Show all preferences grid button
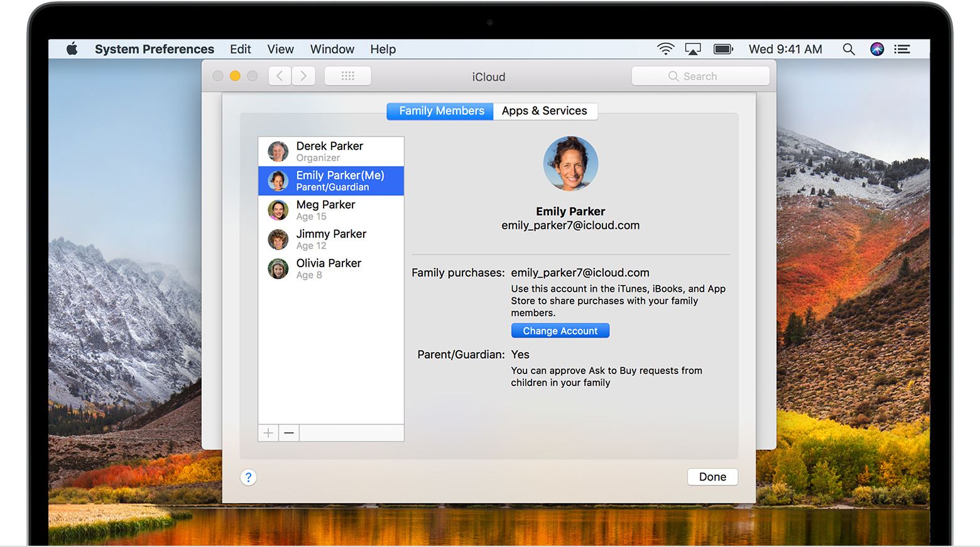 [x=347, y=76]
